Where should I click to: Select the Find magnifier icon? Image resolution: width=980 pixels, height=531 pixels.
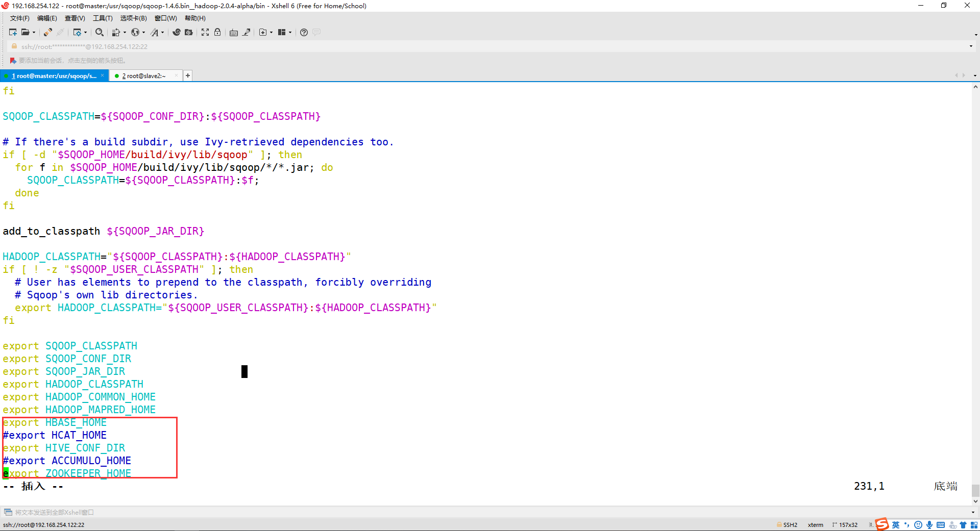pyautogui.click(x=99, y=32)
